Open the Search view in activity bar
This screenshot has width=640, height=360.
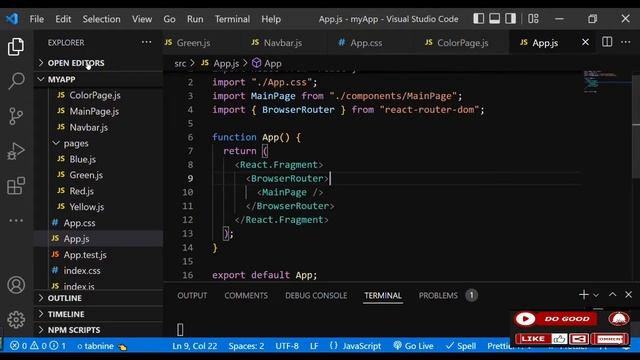click(16, 81)
